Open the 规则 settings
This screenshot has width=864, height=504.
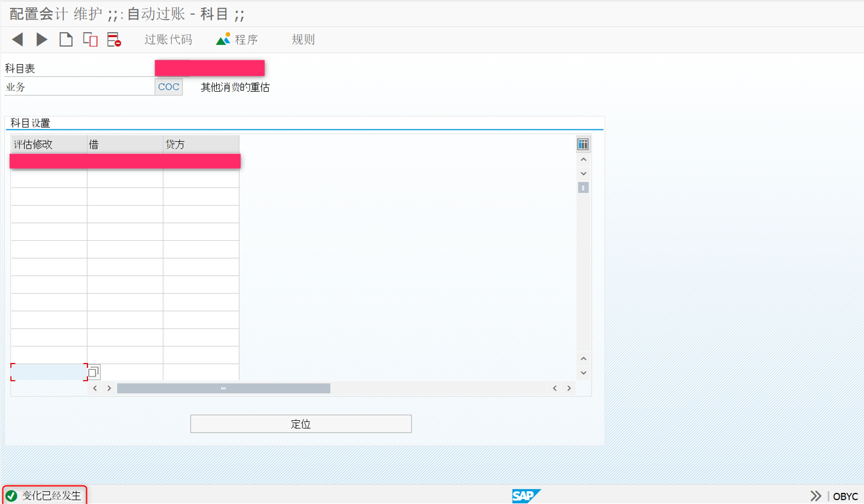[303, 39]
